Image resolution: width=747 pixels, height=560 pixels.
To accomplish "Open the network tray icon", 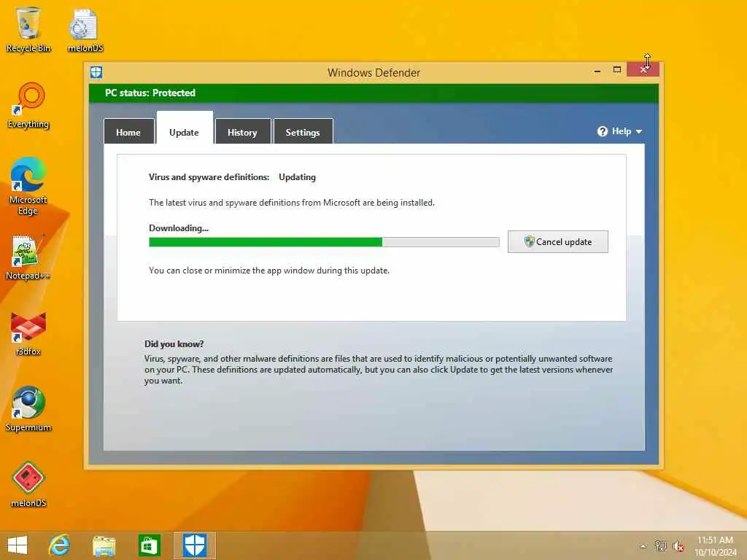I will (x=660, y=545).
